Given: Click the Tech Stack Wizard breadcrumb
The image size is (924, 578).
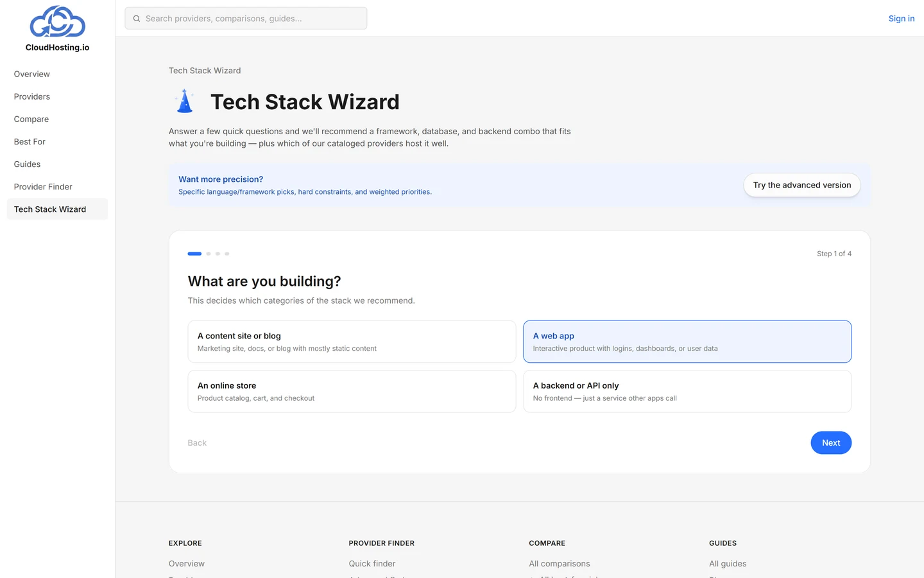Looking at the screenshot, I should [205, 71].
